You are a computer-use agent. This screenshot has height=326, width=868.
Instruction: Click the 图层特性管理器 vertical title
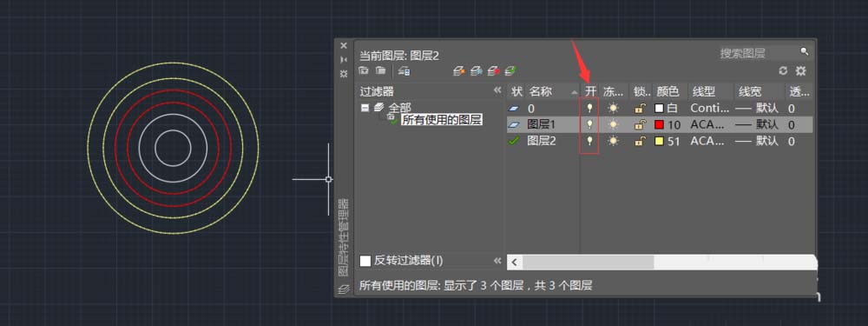pyautogui.click(x=343, y=237)
